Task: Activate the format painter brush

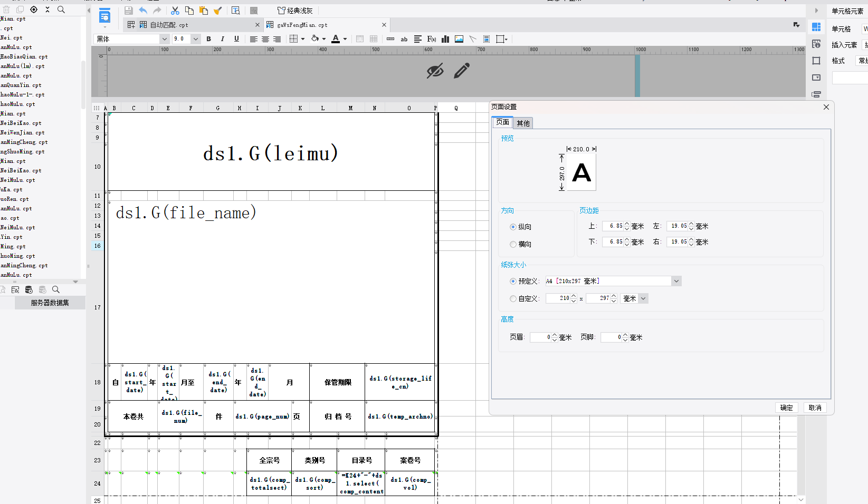Action: [x=217, y=10]
